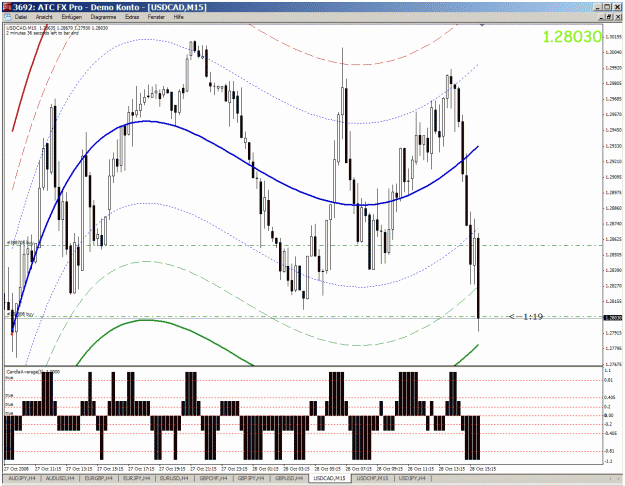The width and height of the screenshot is (625, 486).
Task: Open the Ansicht menu
Action: (x=44, y=17)
